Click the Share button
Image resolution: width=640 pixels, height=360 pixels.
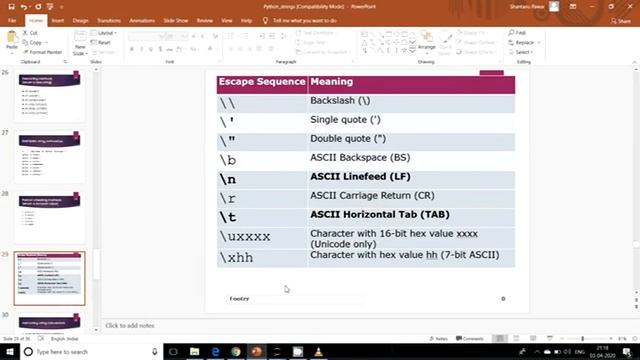621,21
